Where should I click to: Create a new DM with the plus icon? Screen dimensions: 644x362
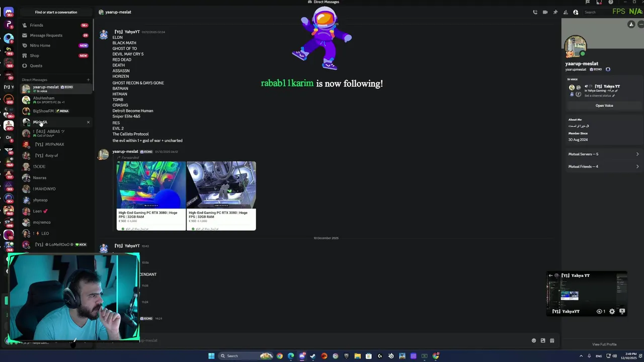coord(88,79)
